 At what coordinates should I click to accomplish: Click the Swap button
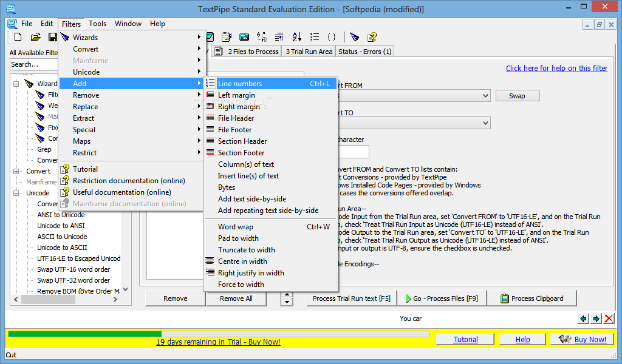coord(518,96)
